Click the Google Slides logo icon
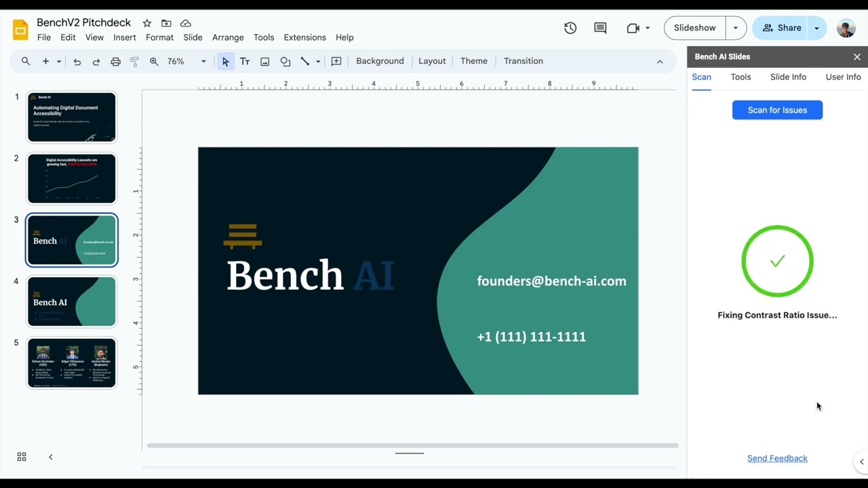Image resolution: width=868 pixels, height=488 pixels. point(20,30)
